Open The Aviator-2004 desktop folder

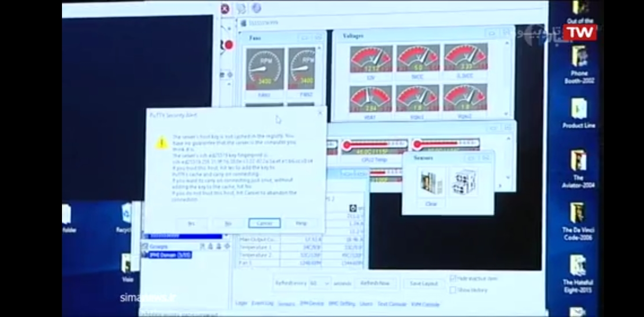coord(578,168)
